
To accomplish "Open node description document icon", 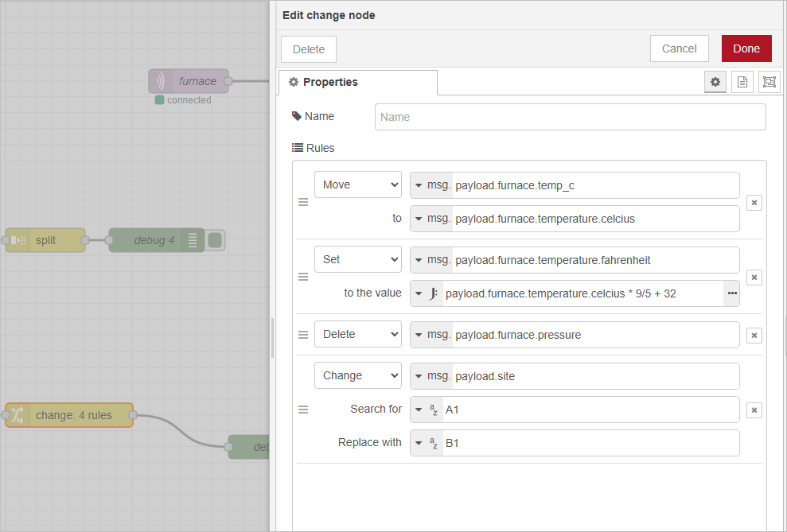I will (742, 82).
